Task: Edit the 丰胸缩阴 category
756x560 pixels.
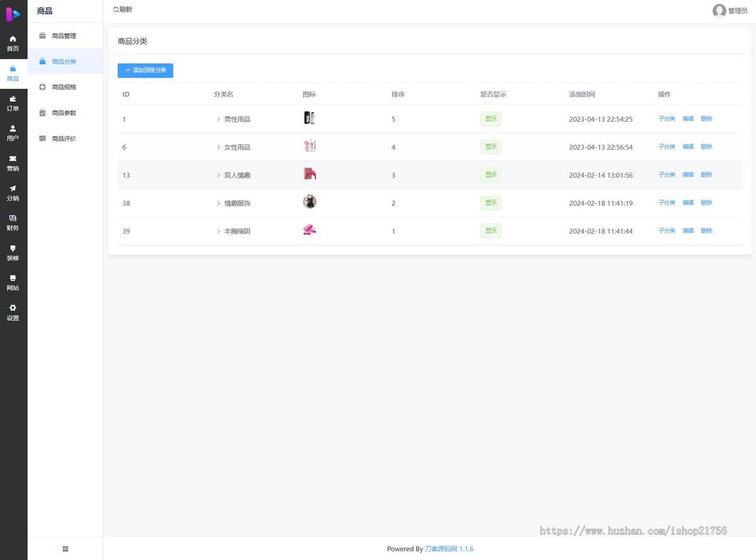Action: pyautogui.click(x=688, y=231)
